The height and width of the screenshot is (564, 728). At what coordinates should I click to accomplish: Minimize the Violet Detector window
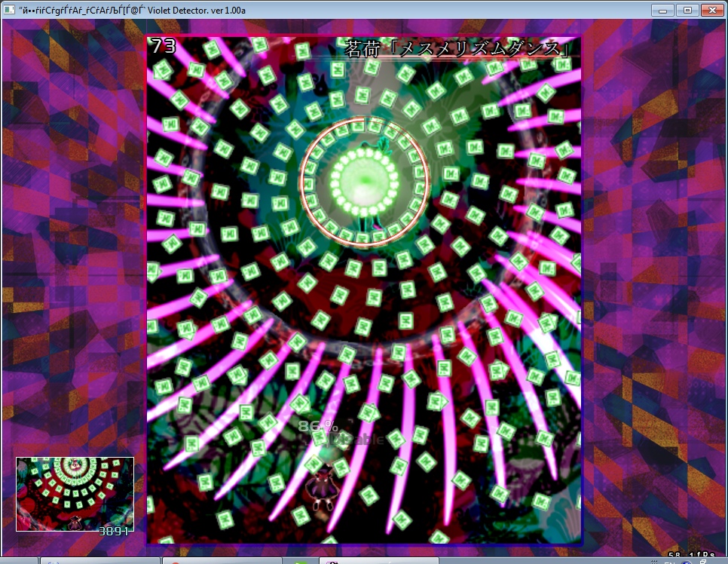pyautogui.click(x=662, y=10)
